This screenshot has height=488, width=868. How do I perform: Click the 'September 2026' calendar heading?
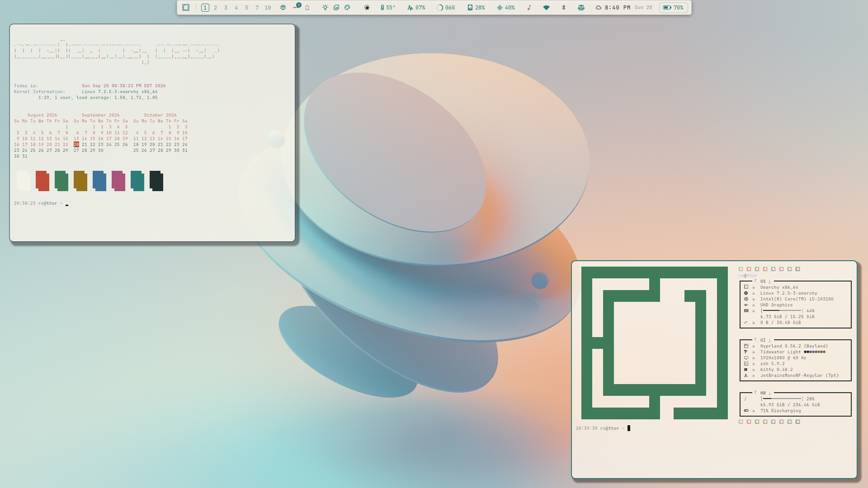(x=101, y=115)
